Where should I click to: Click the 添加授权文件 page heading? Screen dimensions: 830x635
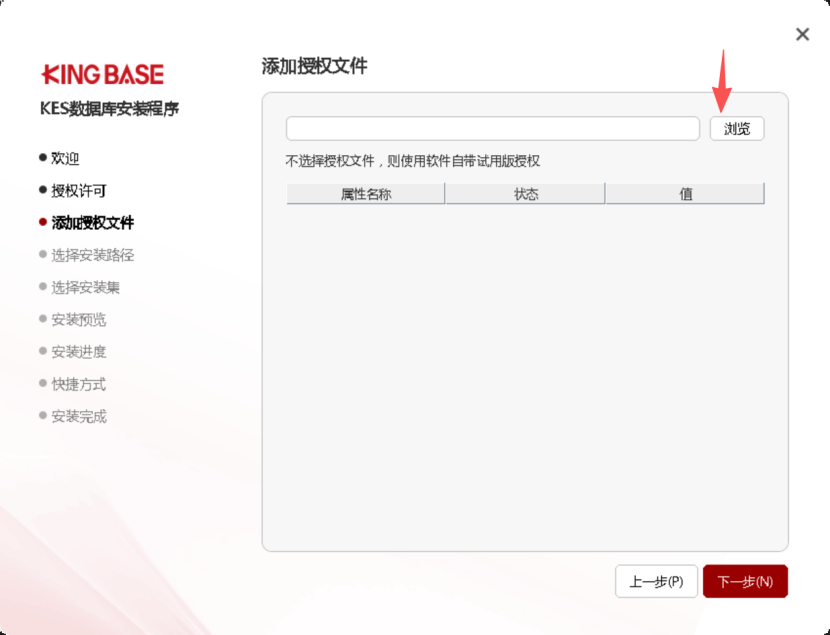[314, 66]
